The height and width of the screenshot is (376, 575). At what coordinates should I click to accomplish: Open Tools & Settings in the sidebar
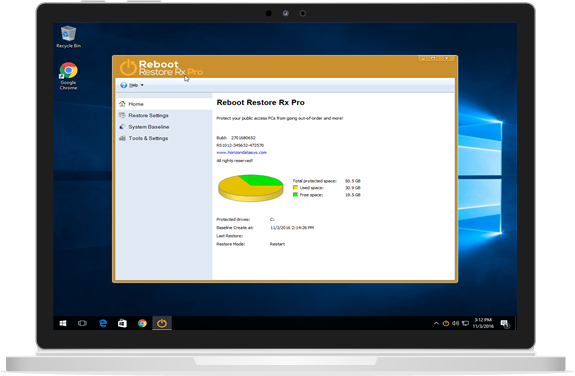click(x=148, y=138)
